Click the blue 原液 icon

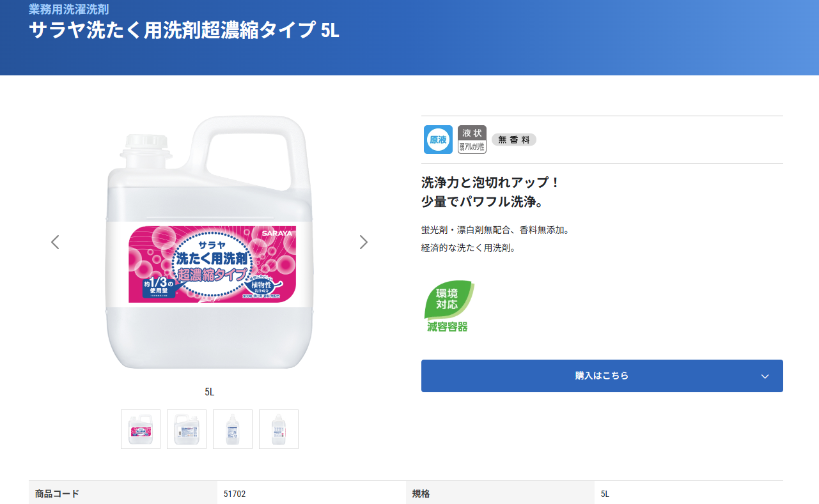438,139
